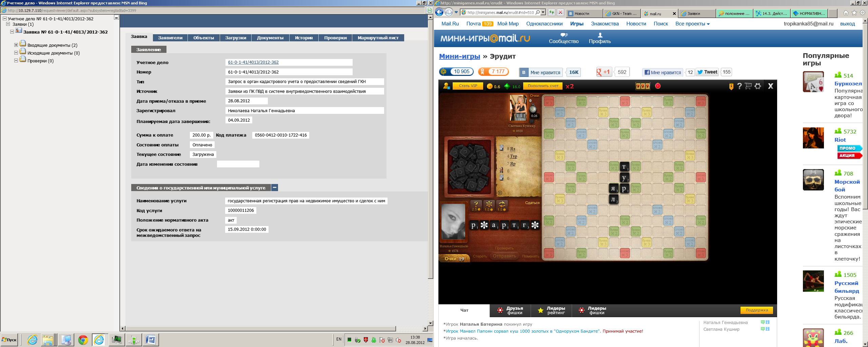
Task: Open the slot machine 777 icon
Action: (x=643, y=86)
